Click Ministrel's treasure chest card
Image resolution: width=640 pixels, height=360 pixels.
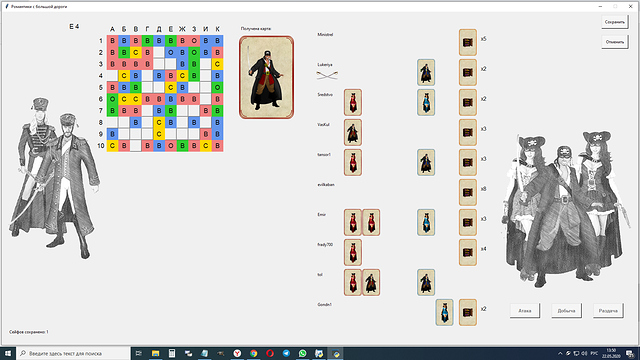[467, 42]
